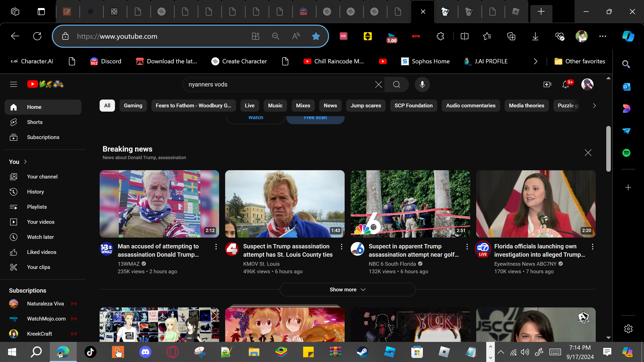Open the YouTube hamburger guide menu
This screenshot has height=362, width=644.
pyautogui.click(x=14, y=84)
